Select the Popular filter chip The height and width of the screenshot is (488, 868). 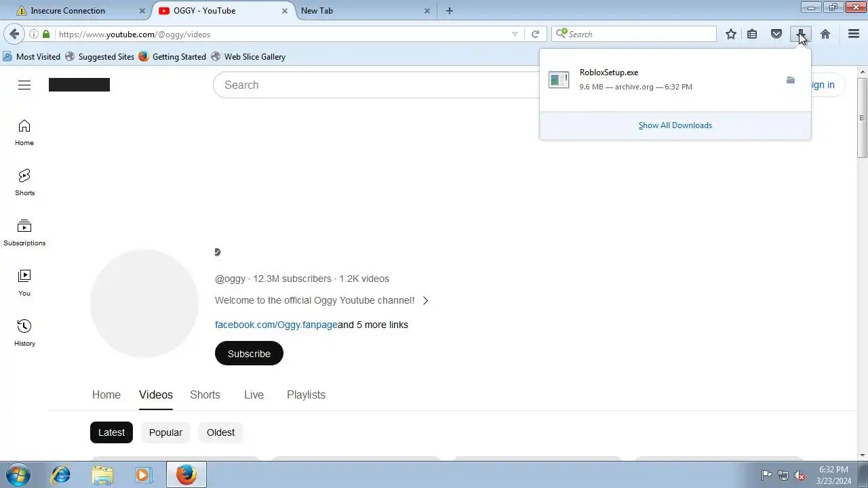click(x=165, y=432)
